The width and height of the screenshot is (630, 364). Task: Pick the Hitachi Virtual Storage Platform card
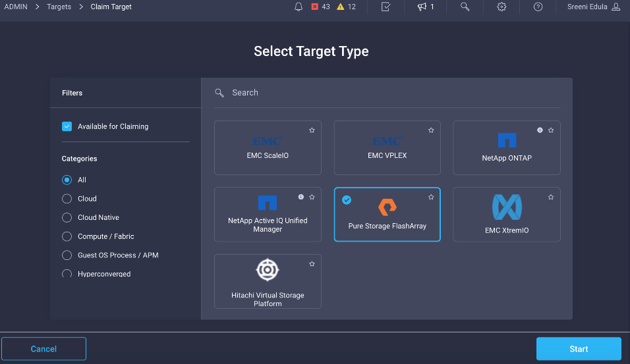268,281
